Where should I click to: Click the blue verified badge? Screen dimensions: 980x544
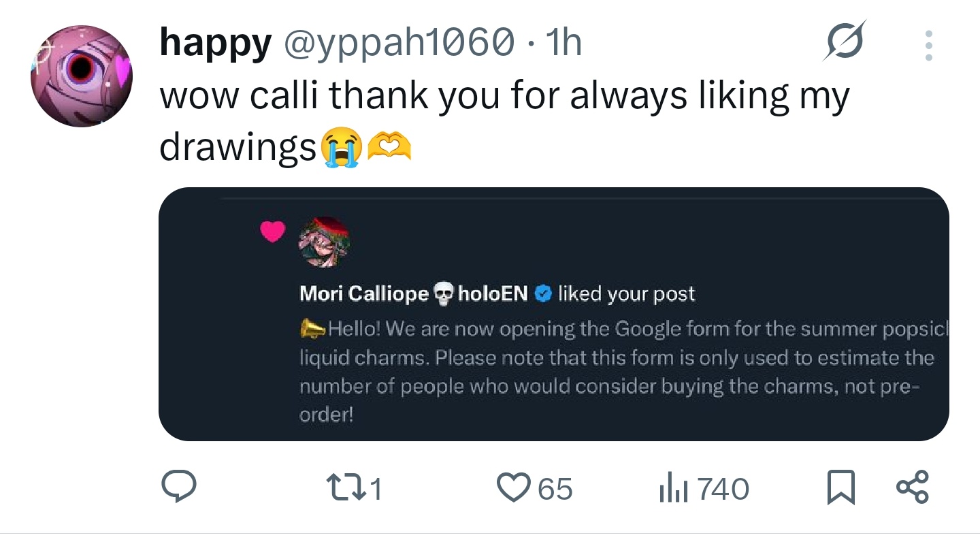pos(542,293)
